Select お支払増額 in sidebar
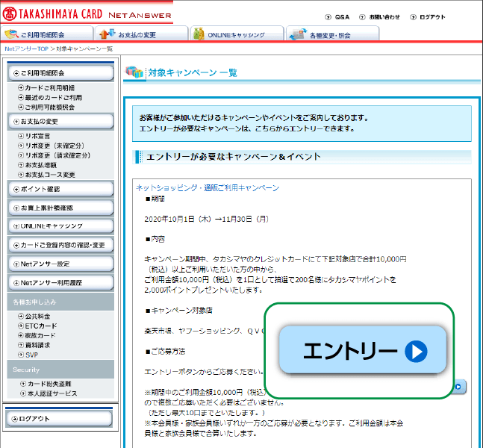Screen dimensions: 486x448 click(40, 165)
